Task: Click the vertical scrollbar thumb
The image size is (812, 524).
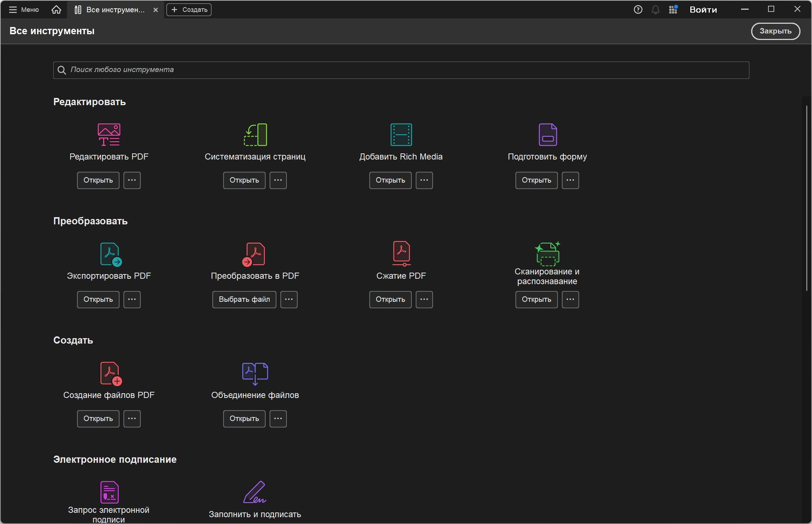Action: pos(806,198)
